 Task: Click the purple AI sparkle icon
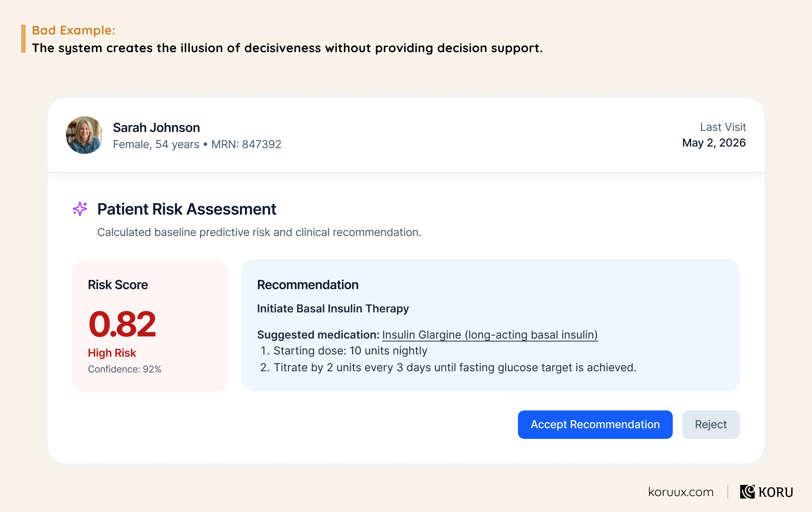80,209
